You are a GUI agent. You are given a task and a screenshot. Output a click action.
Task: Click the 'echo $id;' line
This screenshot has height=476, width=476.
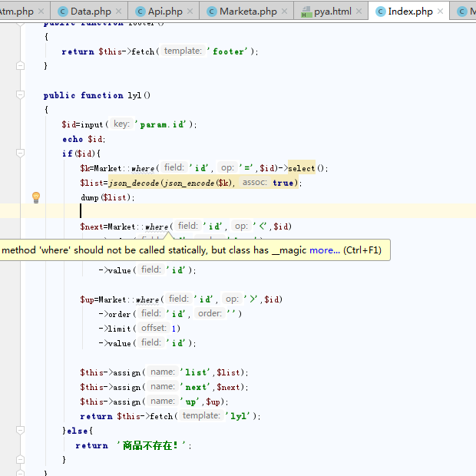pos(84,139)
